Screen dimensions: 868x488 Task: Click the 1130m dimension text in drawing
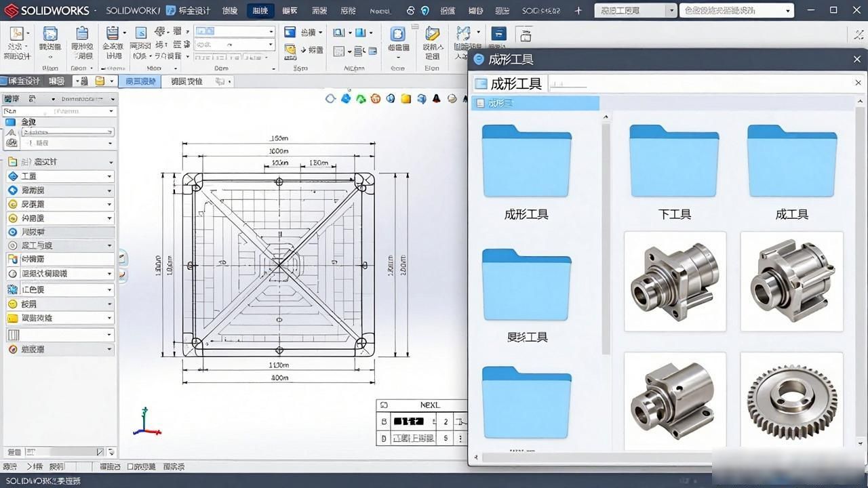pyautogui.click(x=279, y=365)
